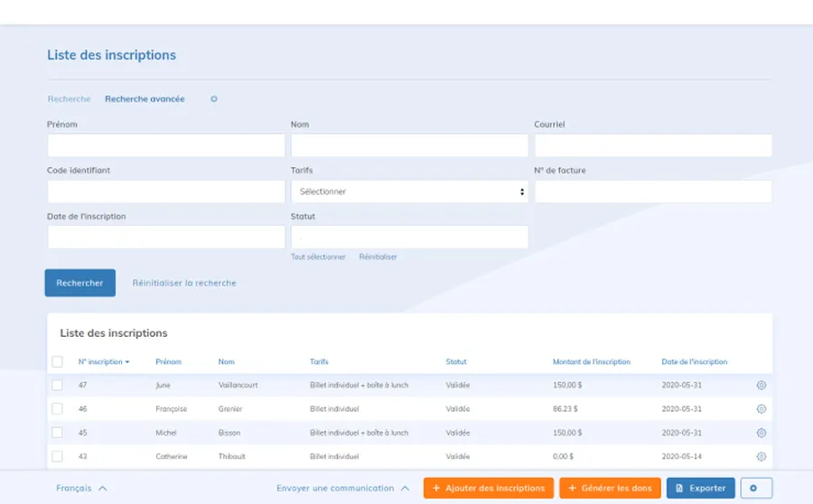The image size is (813, 504).
Task: Open the Tarifs Sélectionner dropdown
Action: 409,191
